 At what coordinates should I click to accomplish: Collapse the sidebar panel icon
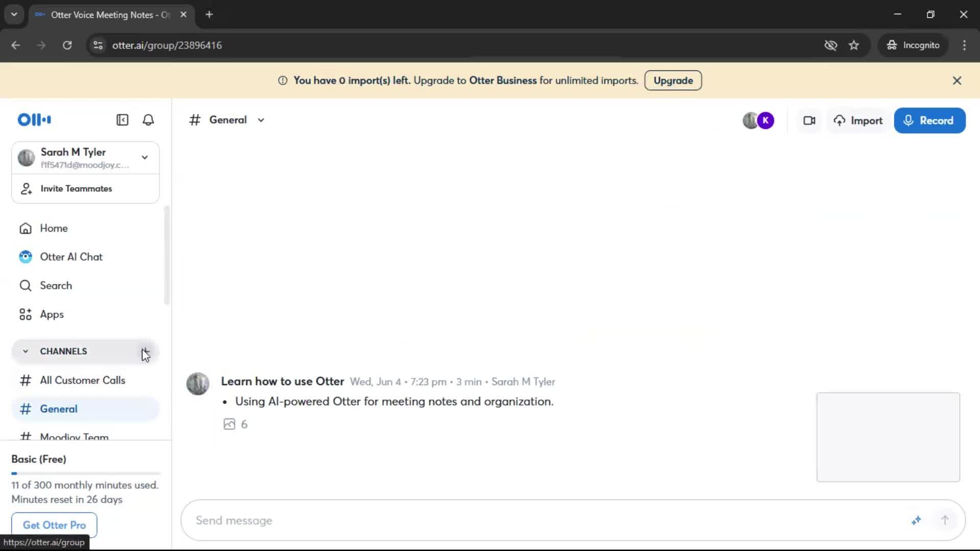coord(122,120)
